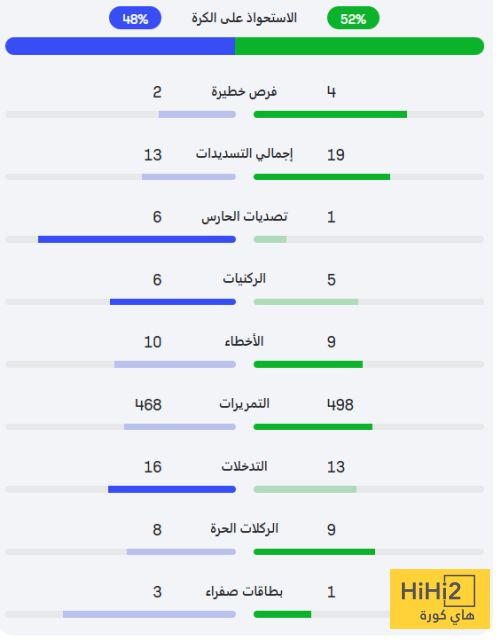This screenshot has width=501, height=640.
Task: Select the الاستحواذ على الكرة label
Action: click(x=244, y=18)
